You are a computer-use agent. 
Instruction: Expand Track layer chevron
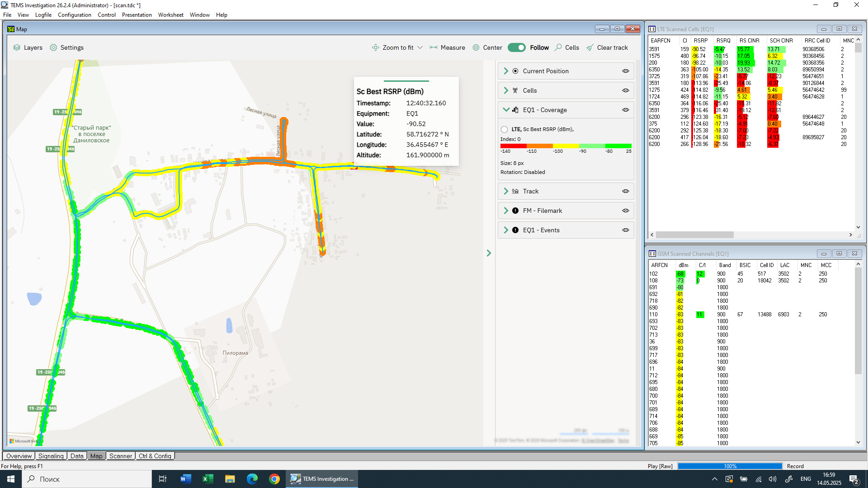[x=506, y=191]
